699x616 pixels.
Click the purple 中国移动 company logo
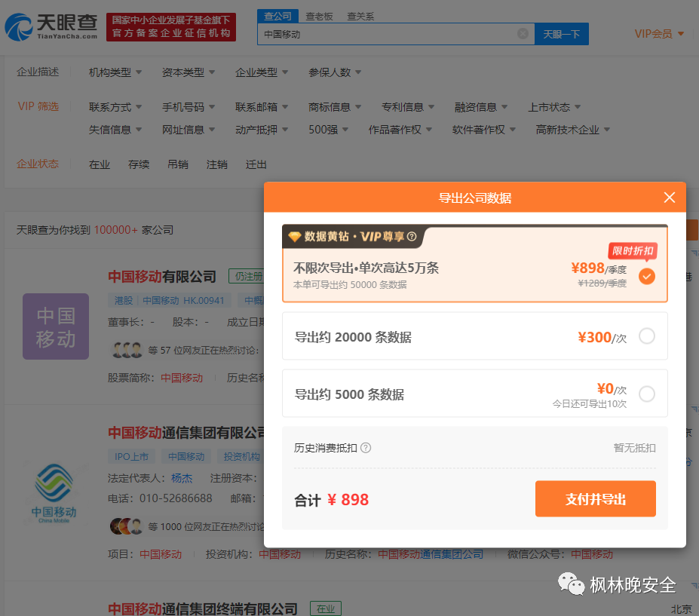coord(56,326)
